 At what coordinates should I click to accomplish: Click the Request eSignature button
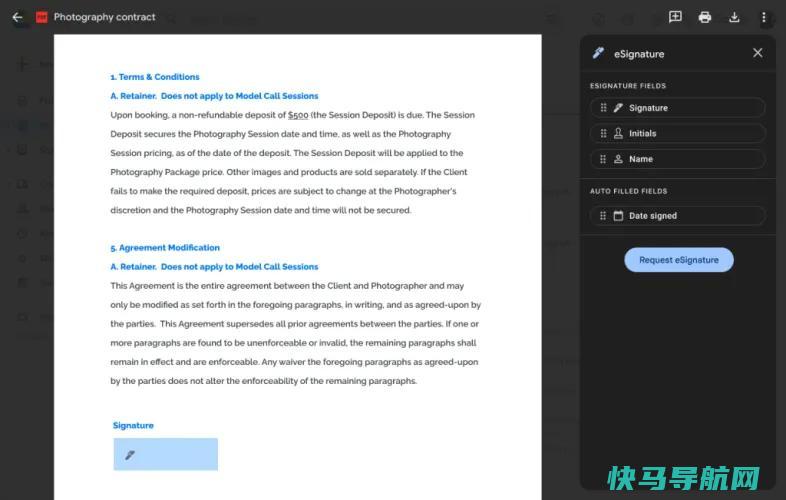[679, 260]
